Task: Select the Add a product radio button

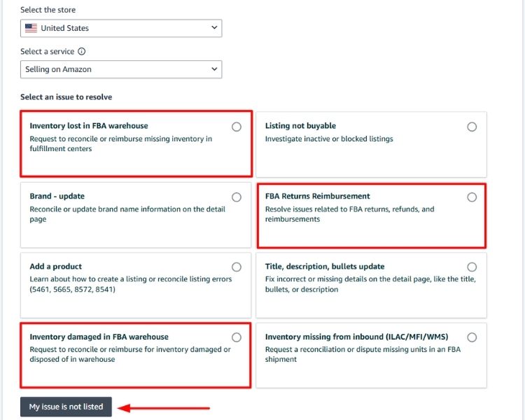Action: click(237, 267)
